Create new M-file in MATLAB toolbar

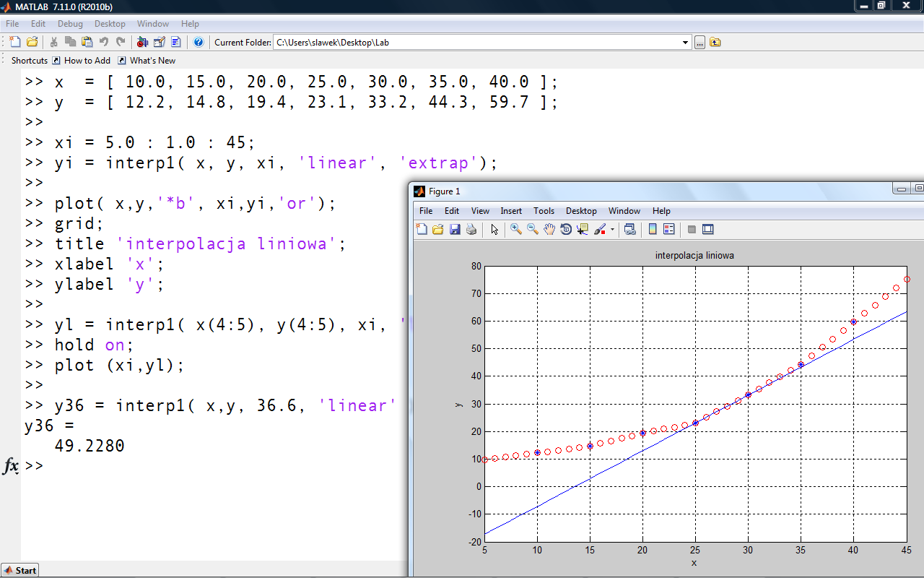[x=15, y=42]
